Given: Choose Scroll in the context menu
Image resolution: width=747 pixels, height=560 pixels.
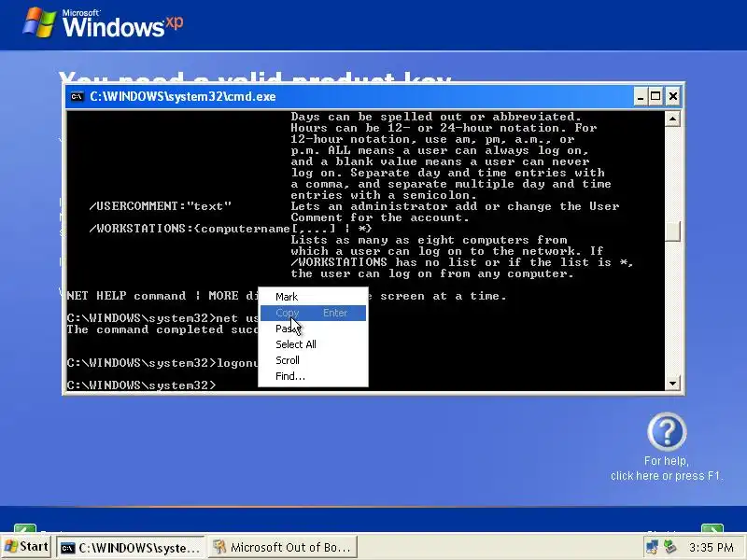Looking at the screenshot, I should click(313, 360).
